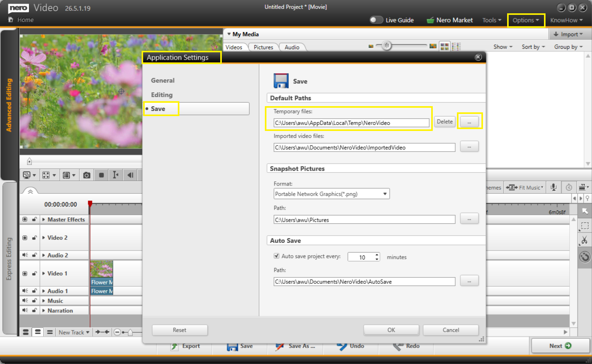Screen dimensions: 592x364
Task: Toggle visibility of Master Effects track
Action: (x=25, y=219)
